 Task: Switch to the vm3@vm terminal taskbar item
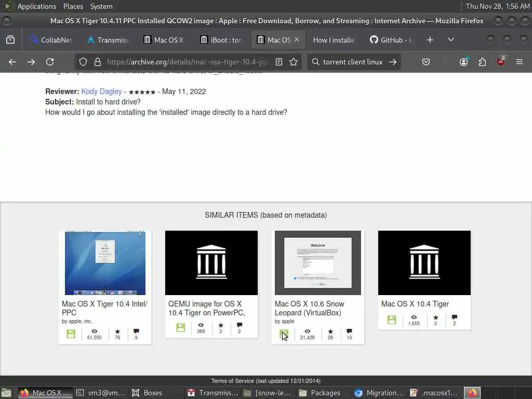[x=100, y=393]
